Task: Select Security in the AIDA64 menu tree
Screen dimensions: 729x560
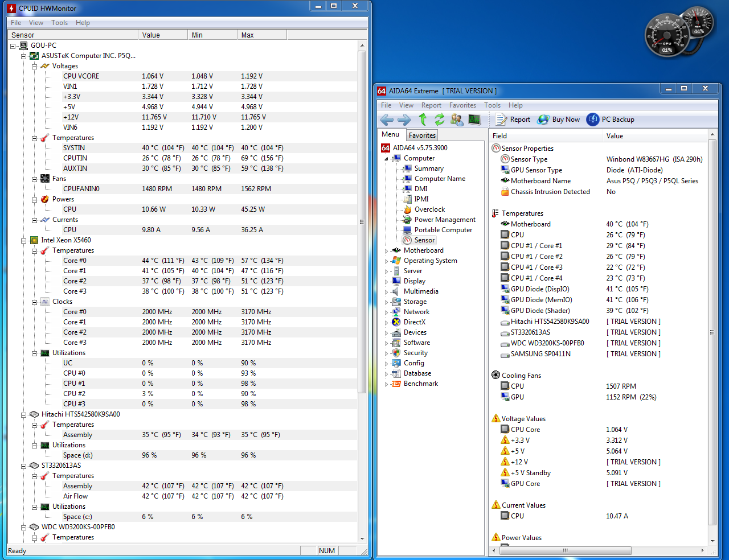Action: pyautogui.click(x=415, y=353)
